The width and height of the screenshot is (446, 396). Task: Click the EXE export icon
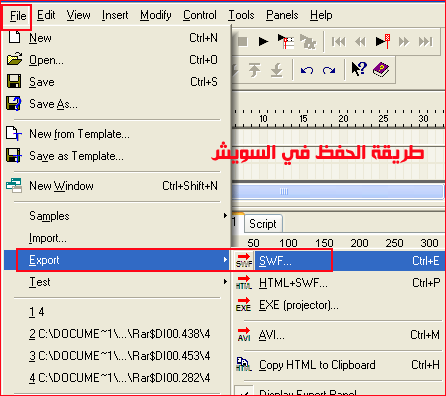[244, 304]
